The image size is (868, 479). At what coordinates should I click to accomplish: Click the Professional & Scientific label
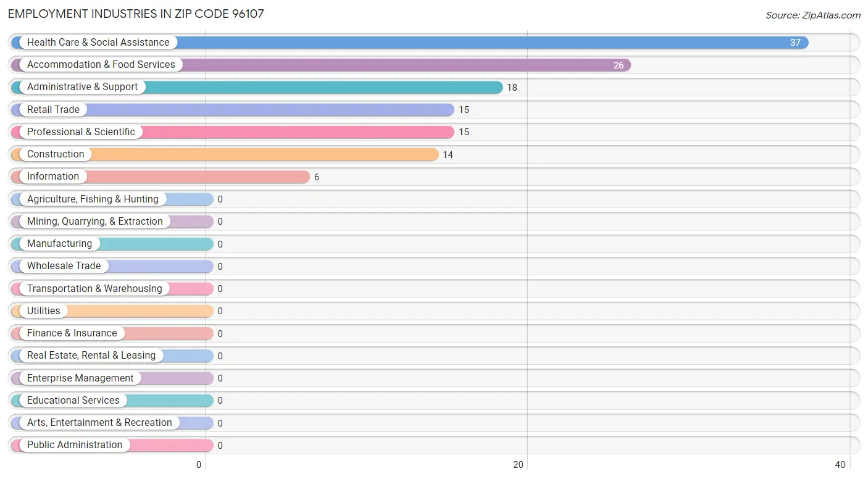point(81,131)
